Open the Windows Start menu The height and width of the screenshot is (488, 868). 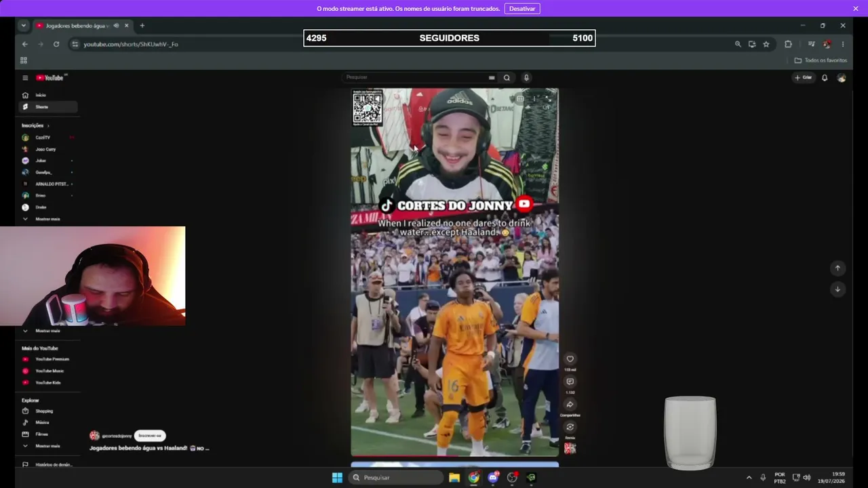click(x=337, y=478)
